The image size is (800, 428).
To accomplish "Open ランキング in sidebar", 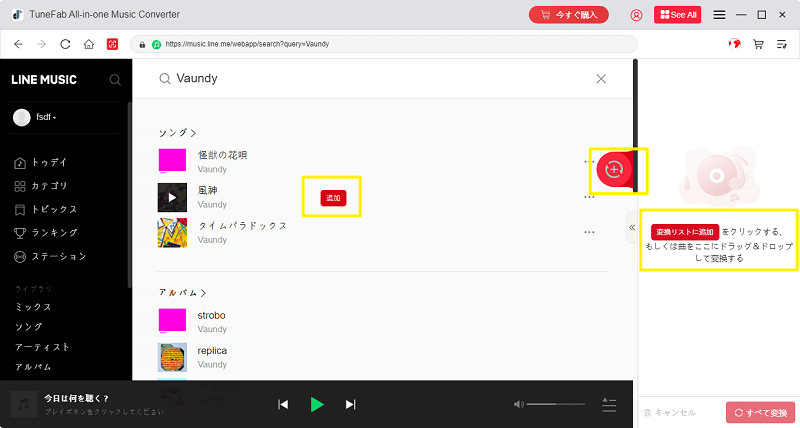I will 46,233.
